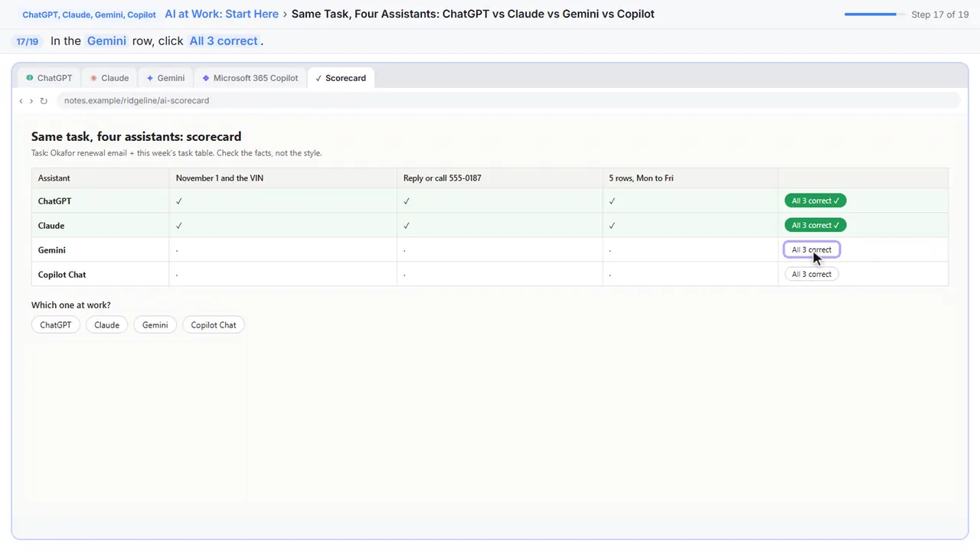
Task: Open the Claude browser tab
Action: coord(109,78)
